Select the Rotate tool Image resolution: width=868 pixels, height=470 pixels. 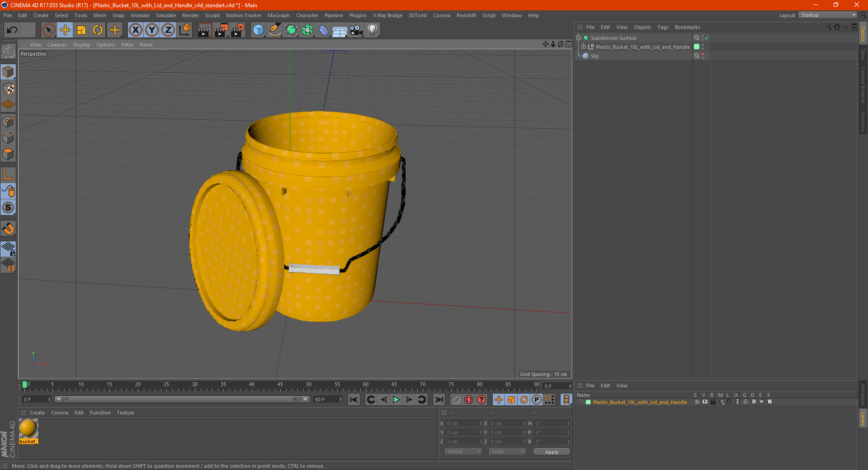point(98,30)
